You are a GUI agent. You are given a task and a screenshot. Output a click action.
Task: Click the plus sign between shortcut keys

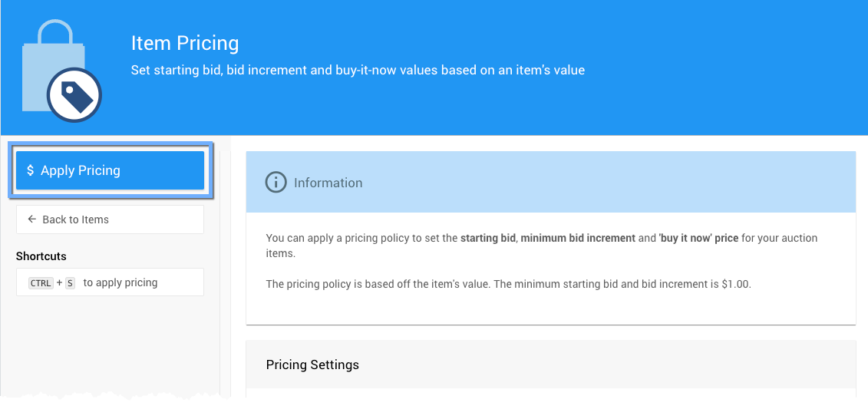[60, 283]
